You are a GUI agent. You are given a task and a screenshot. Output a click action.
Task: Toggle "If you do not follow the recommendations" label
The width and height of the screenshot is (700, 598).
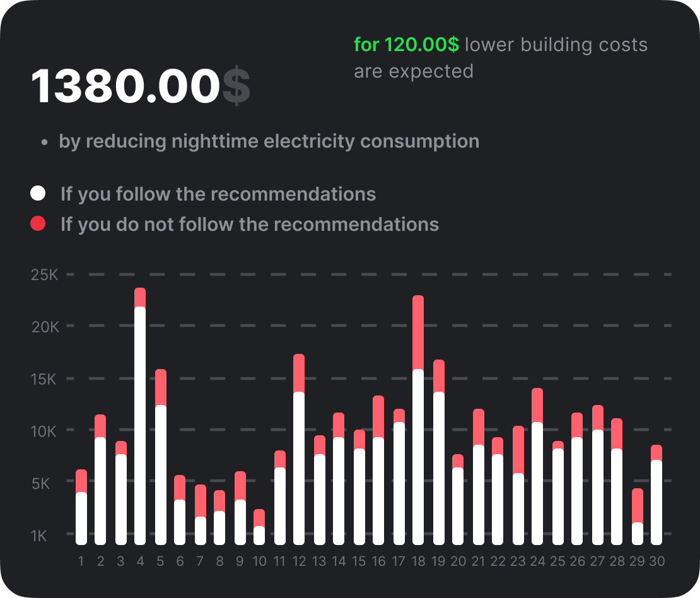249,224
